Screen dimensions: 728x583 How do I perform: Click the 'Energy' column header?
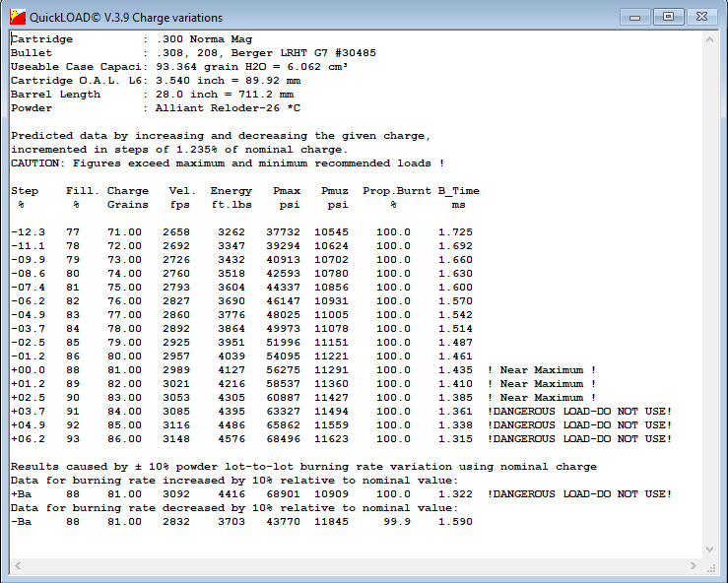[x=232, y=191]
